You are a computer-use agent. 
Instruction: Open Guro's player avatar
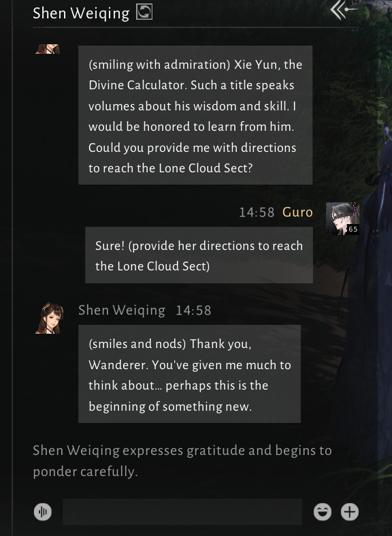tap(342, 219)
